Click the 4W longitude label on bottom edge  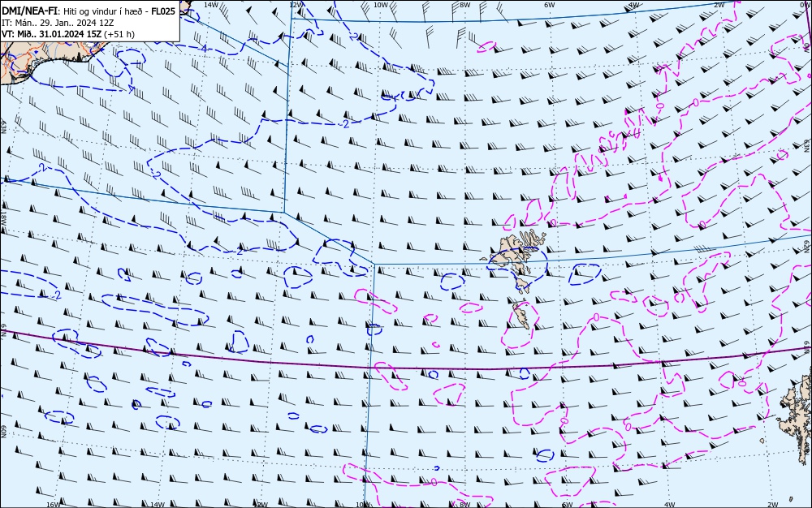[x=669, y=505]
